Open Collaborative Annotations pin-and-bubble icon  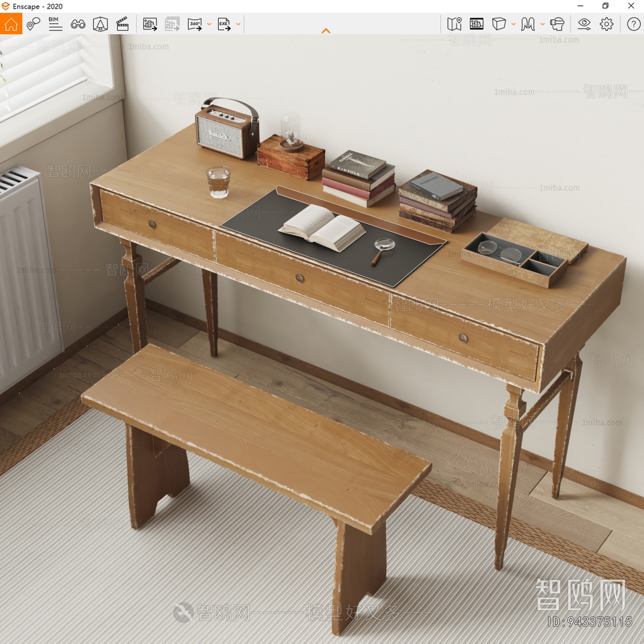(33, 24)
